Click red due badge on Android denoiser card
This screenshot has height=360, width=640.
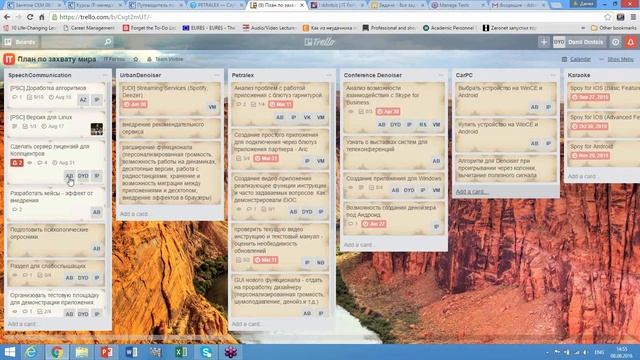[x=373, y=224]
